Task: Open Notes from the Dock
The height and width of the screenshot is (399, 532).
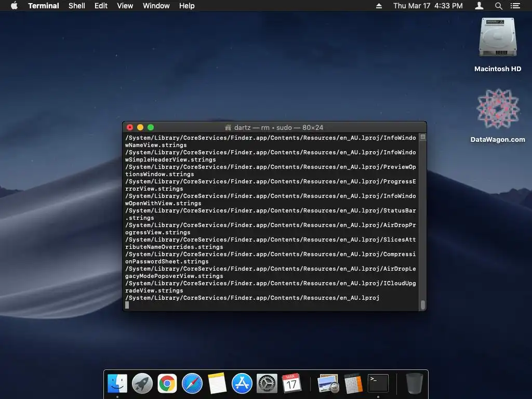Action: click(x=217, y=383)
